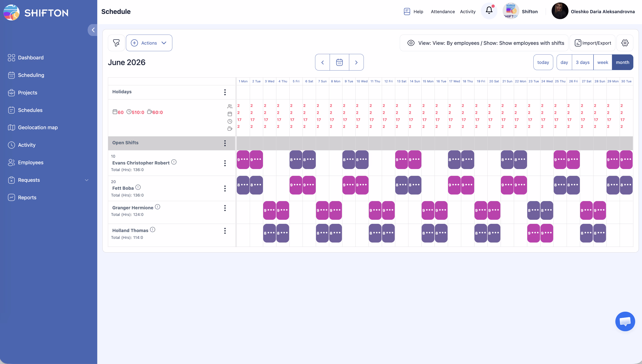Viewport: 642px width, 364px height.
Task: Switch to 3 days view
Action: click(583, 62)
